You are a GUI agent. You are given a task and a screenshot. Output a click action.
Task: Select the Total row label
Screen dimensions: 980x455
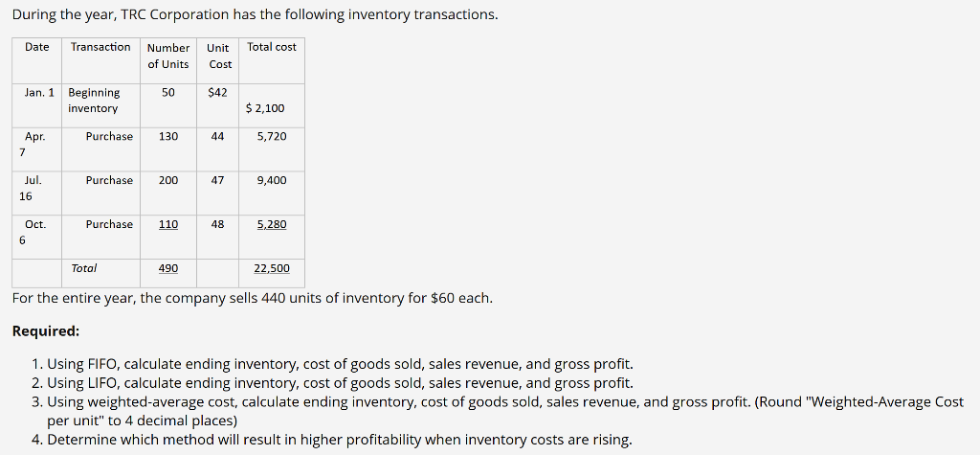(84, 268)
